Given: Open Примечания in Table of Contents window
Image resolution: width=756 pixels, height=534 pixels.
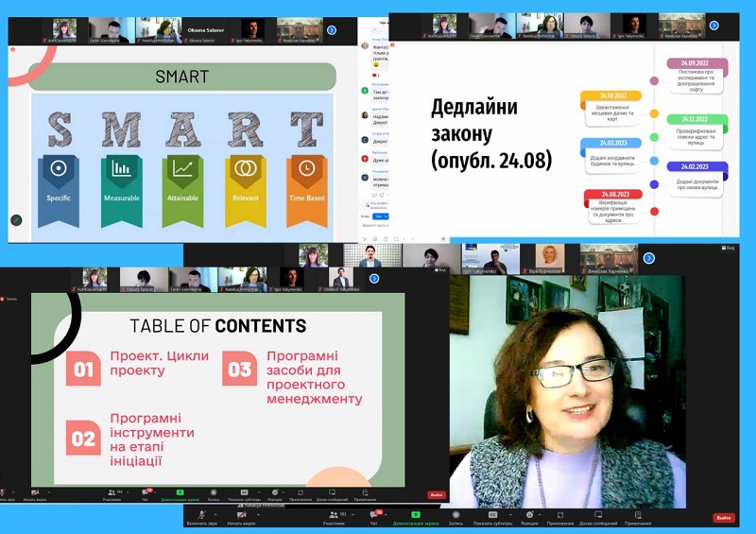Looking at the screenshot, I should pos(365,495).
